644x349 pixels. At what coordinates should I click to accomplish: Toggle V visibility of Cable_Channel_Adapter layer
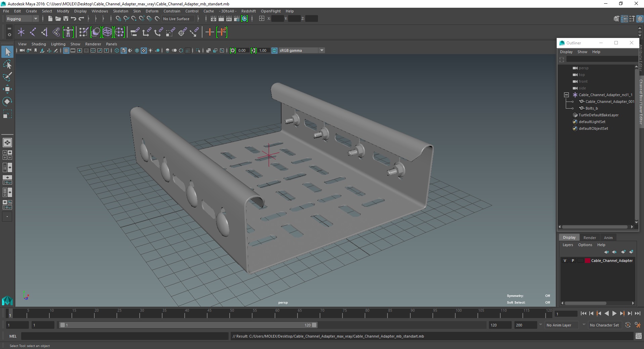pyautogui.click(x=565, y=261)
